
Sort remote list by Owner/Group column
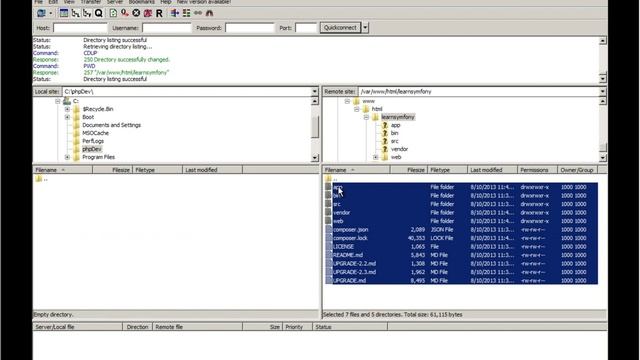pyautogui.click(x=577, y=170)
